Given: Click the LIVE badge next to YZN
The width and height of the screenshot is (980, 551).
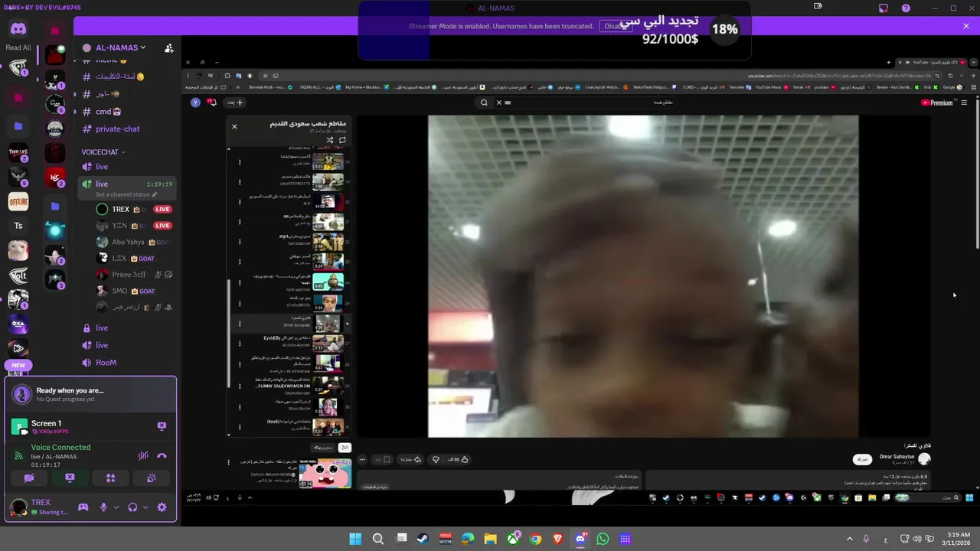Looking at the screenshot, I should click(162, 226).
